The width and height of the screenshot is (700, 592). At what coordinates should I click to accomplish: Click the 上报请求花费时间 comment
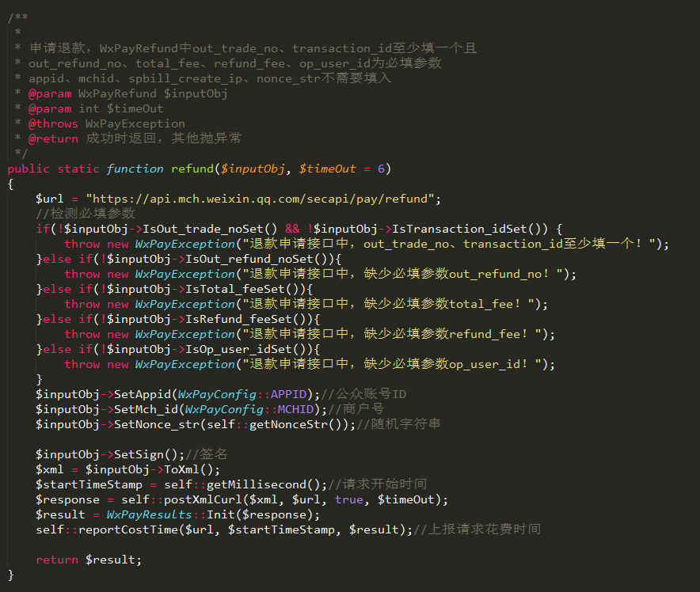pyautogui.click(x=477, y=530)
